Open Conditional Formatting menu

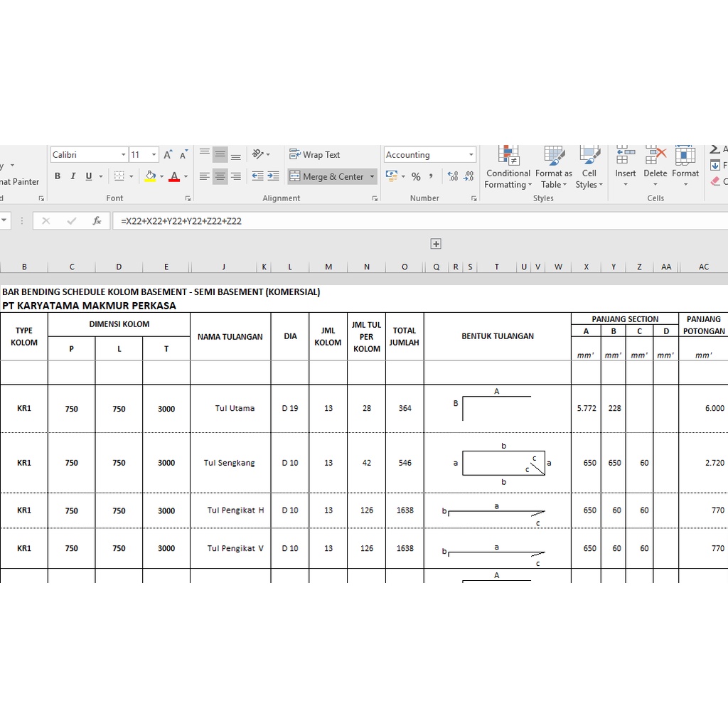(508, 167)
